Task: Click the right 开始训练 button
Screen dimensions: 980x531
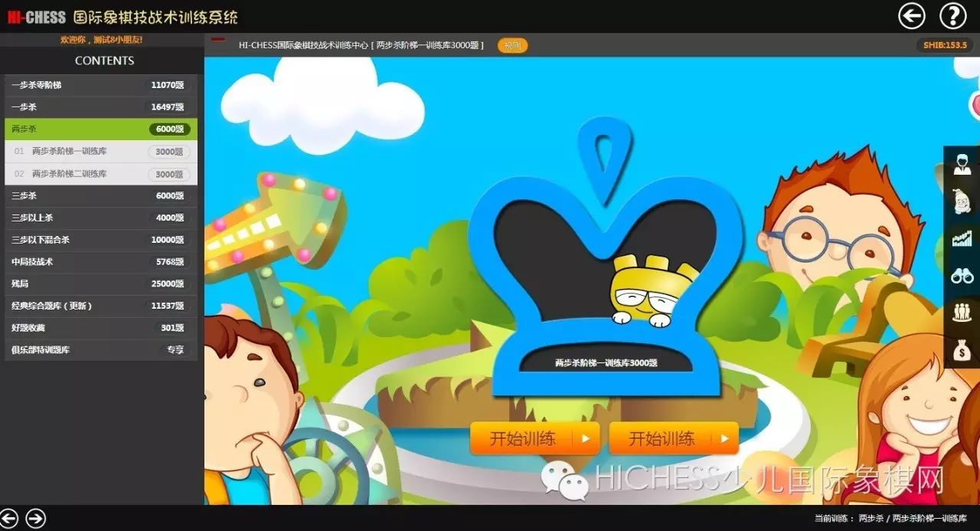Action: pos(674,438)
